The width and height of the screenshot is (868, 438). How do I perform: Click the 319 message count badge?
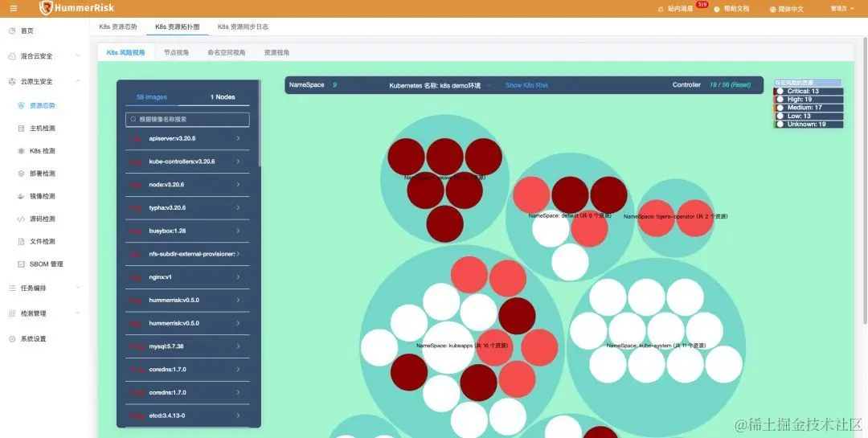[702, 5]
